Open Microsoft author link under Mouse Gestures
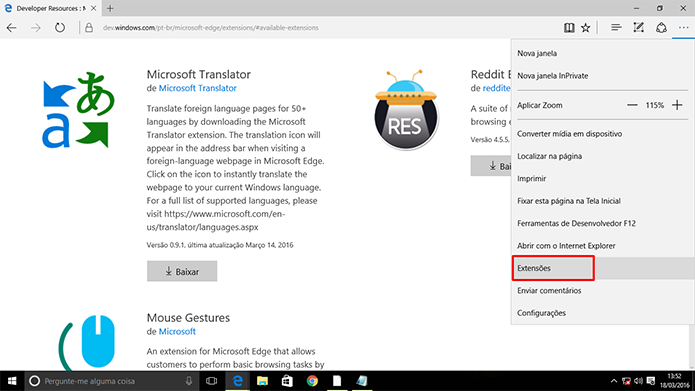Image resolution: width=695 pixels, height=391 pixels. pos(177,332)
